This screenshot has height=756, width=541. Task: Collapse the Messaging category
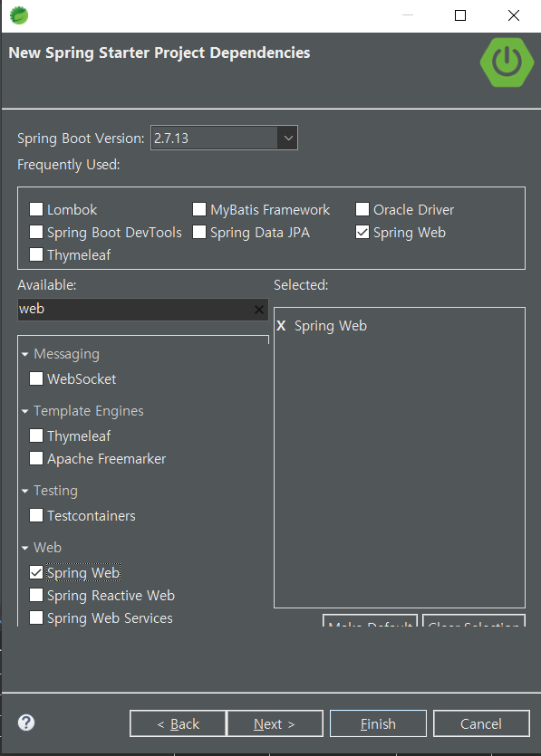pos(25,354)
